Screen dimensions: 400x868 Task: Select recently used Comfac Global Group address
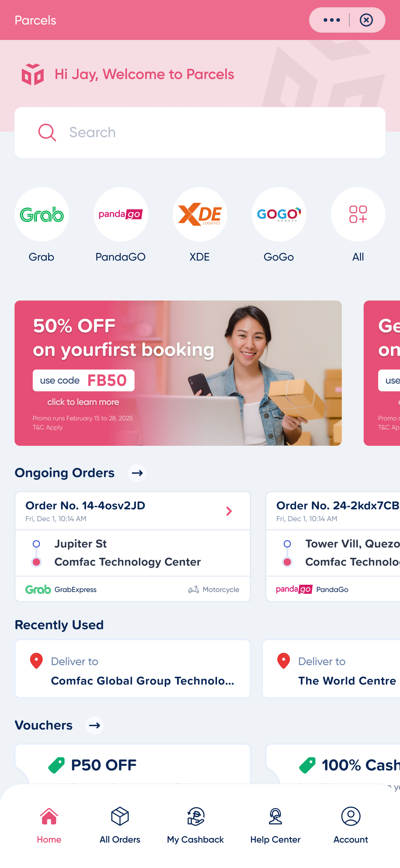[132, 669]
